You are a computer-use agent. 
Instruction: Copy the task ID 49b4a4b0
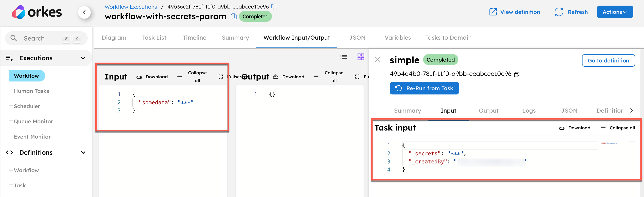(x=517, y=74)
